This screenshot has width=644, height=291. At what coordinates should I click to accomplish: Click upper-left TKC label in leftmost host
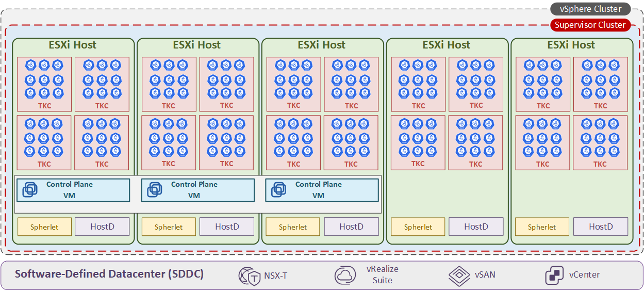click(x=44, y=106)
